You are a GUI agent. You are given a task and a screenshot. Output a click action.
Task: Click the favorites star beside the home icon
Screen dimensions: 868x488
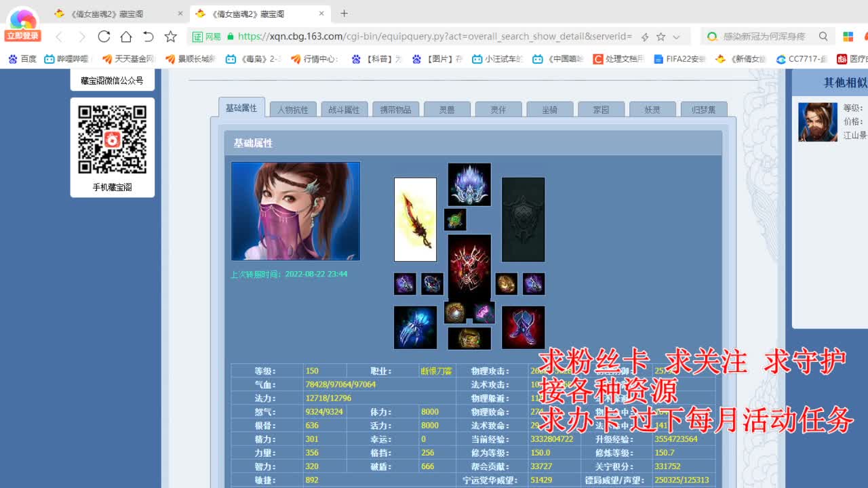pos(171,37)
